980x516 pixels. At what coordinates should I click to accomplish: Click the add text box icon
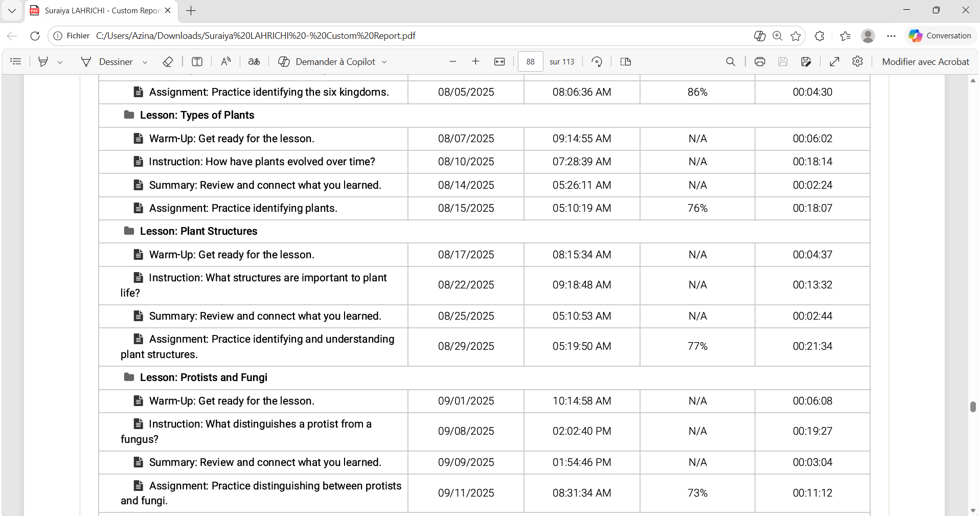click(x=197, y=62)
